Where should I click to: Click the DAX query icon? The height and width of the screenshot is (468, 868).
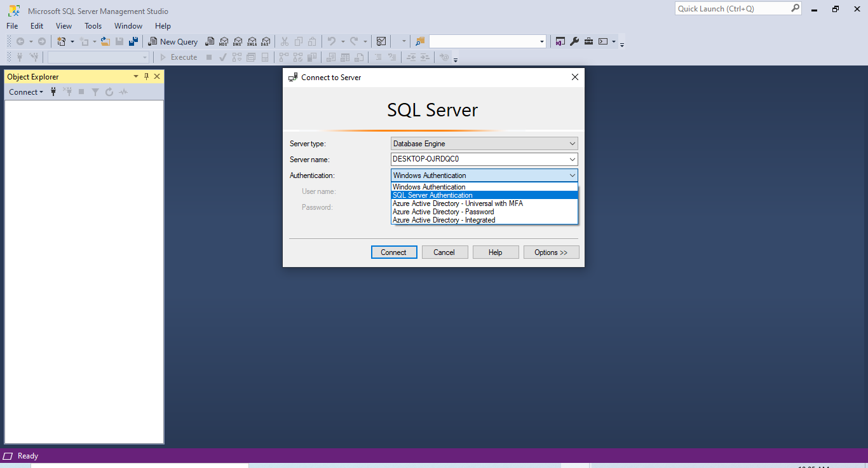[266, 41]
